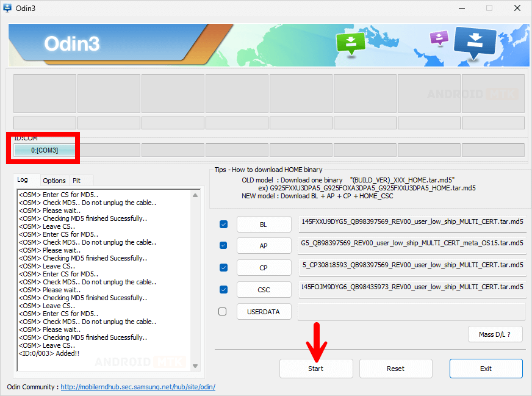Disable the CP checkbox

click(223, 267)
